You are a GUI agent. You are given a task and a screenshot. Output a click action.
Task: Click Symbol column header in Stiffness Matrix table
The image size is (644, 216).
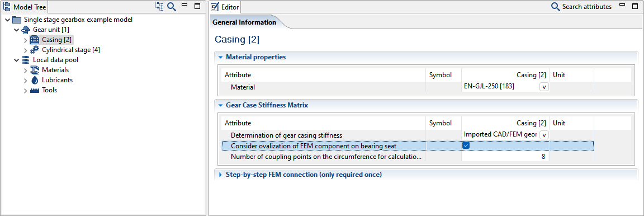pyautogui.click(x=441, y=123)
